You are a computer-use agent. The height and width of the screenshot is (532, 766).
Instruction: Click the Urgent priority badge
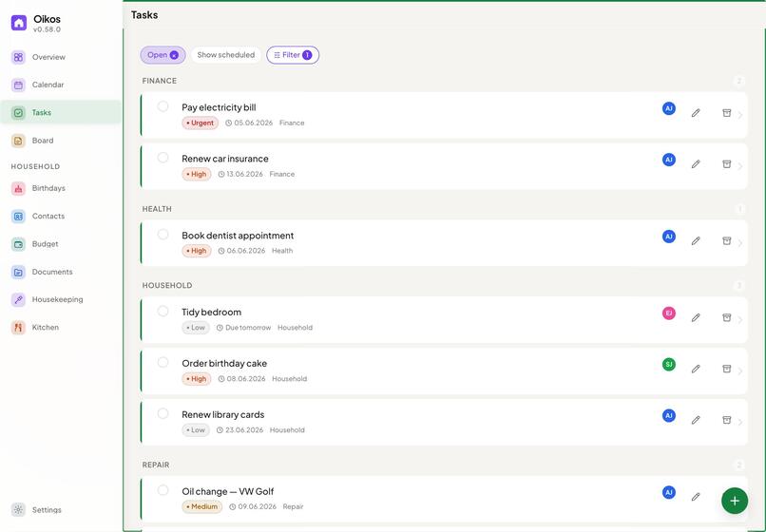(200, 123)
